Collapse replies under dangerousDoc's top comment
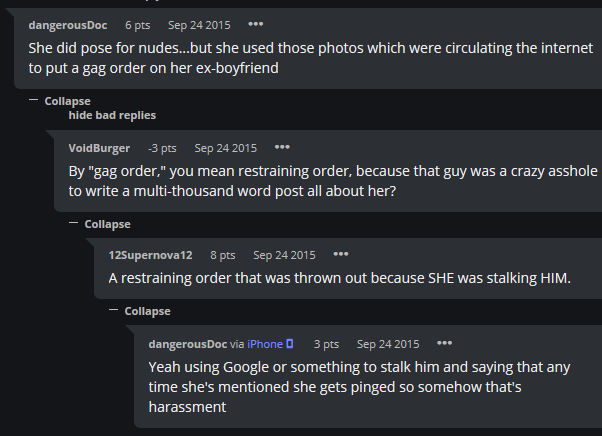The image size is (602, 436). [60, 101]
